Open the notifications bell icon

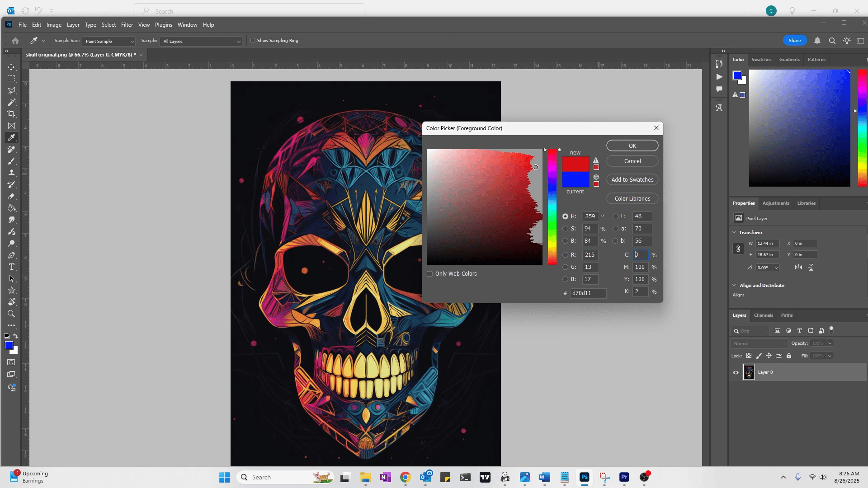[x=817, y=41]
